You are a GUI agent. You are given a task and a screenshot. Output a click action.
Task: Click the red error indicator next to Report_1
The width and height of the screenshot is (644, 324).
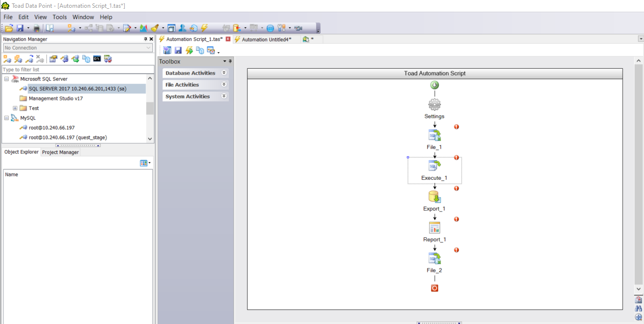456,219
